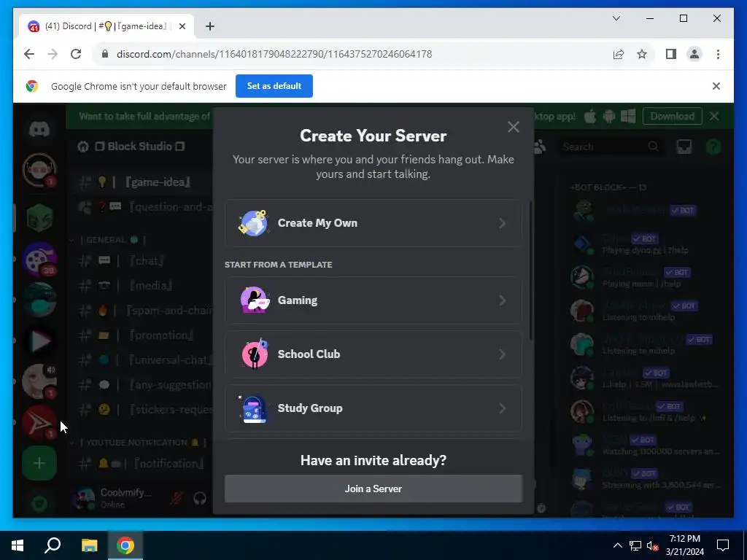747x560 pixels.
Task: Open the Discord inbox icon
Action: (684, 147)
